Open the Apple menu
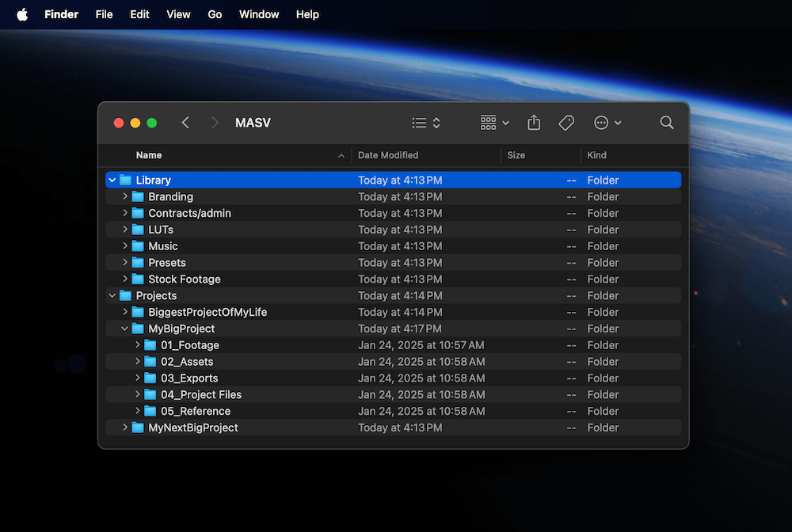The height and width of the screenshot is (532, 792). coord(22,14)
